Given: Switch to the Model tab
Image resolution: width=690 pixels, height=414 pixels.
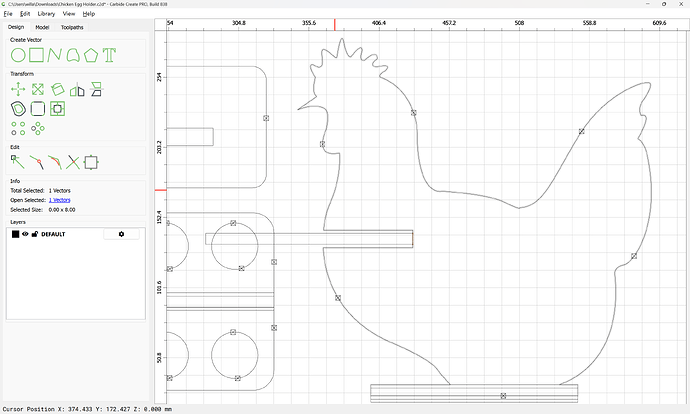Looking at the screenshot, I should [42, 27].
